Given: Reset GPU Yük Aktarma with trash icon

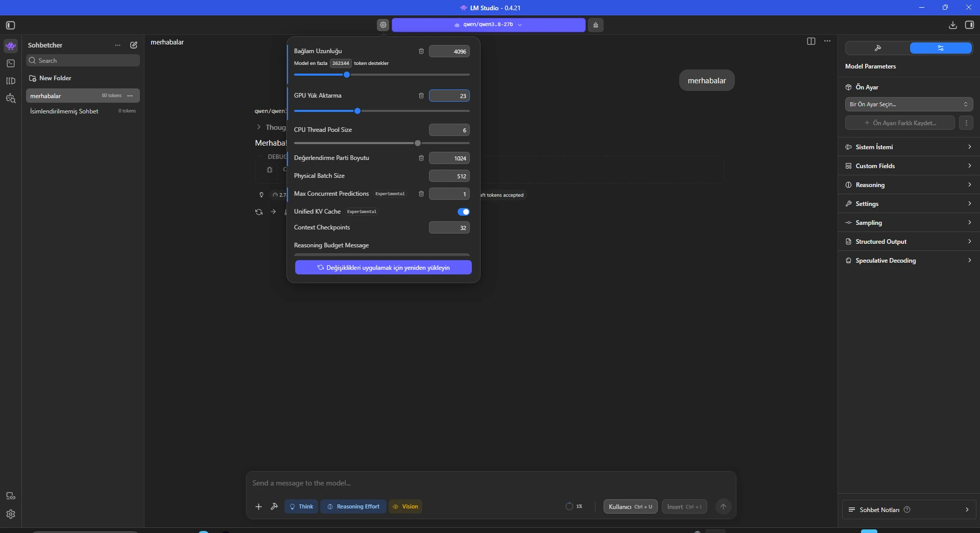Looking at the screenshot, I should click(x=421, y=96).
